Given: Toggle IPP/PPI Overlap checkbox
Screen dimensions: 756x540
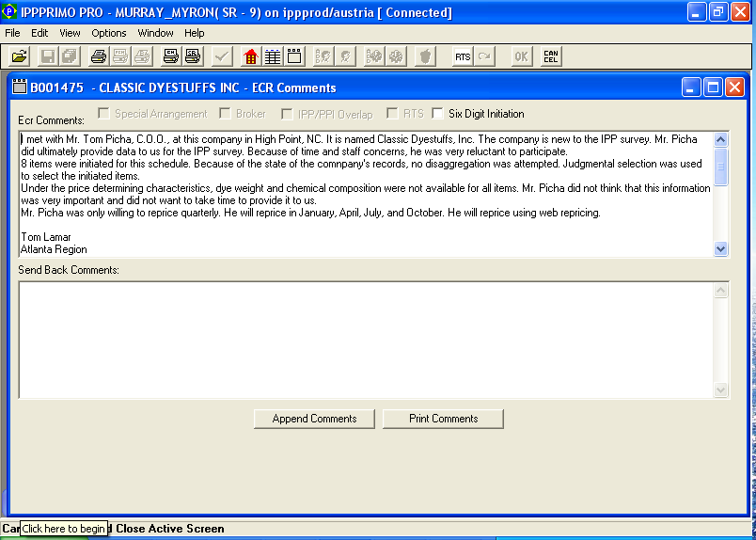Looking at the screenshot, I should click(x=287, y=114).
